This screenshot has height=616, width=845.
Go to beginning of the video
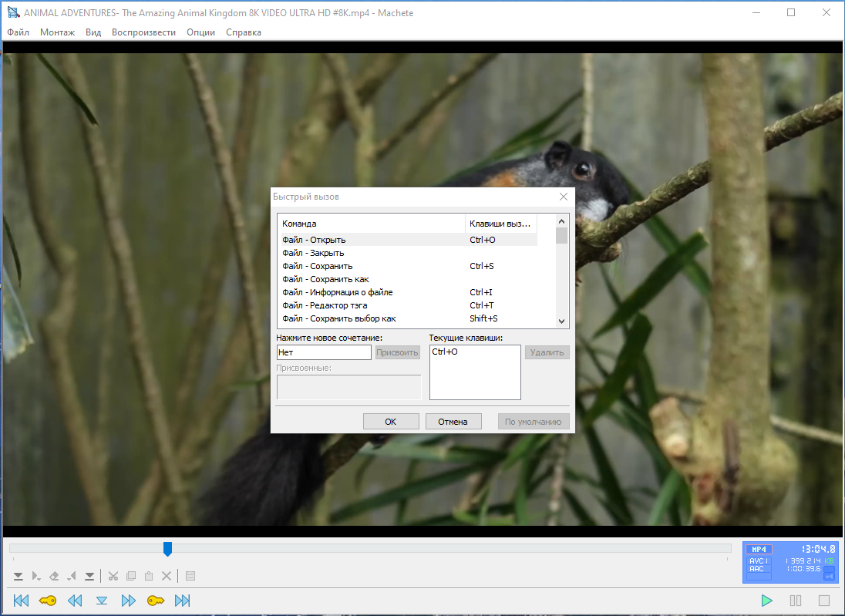[21, 601]
